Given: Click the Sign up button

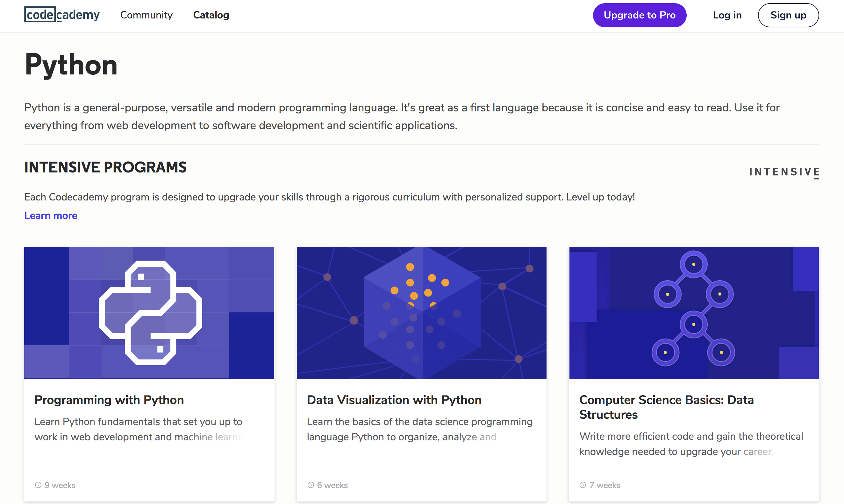Looking at the screenshot, I should coord(788,15).
